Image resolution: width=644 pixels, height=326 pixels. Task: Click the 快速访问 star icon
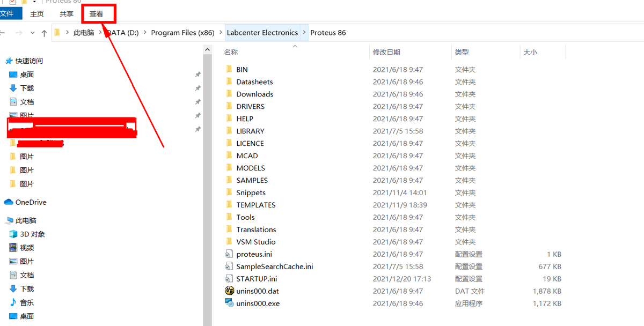coord(9,61)
